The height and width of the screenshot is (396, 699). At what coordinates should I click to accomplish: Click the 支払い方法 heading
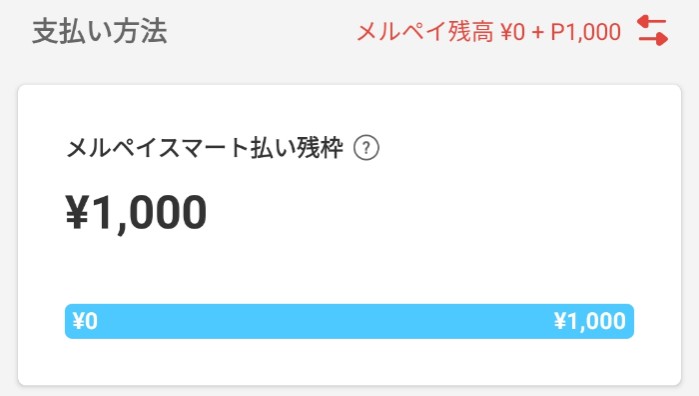coord(100,31)
